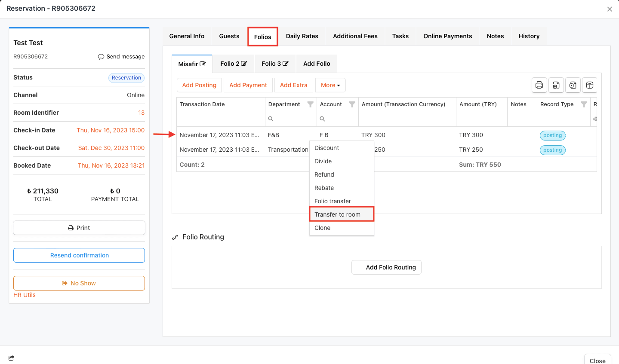The height and width of the screenshot is (364, 619).
Task: Click the print icon in folio toolbar
Action: [539, 85]
